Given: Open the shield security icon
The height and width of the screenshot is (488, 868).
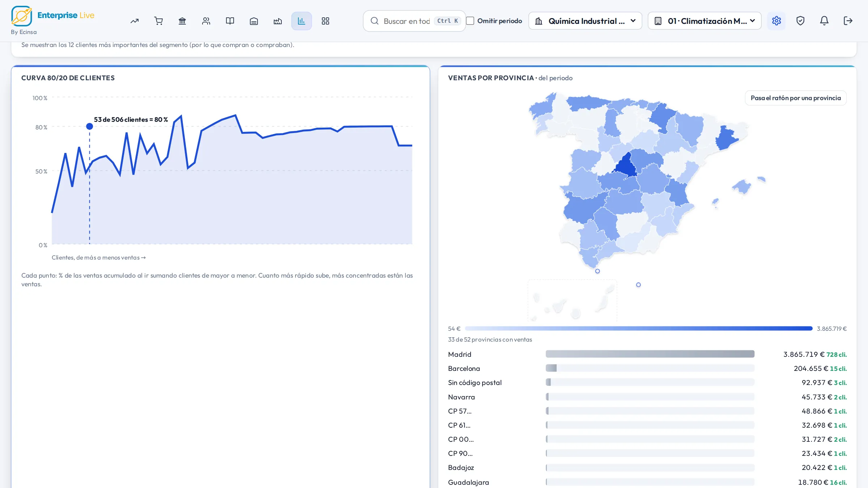Looking at the screenshot, I should tap(800, 21).
